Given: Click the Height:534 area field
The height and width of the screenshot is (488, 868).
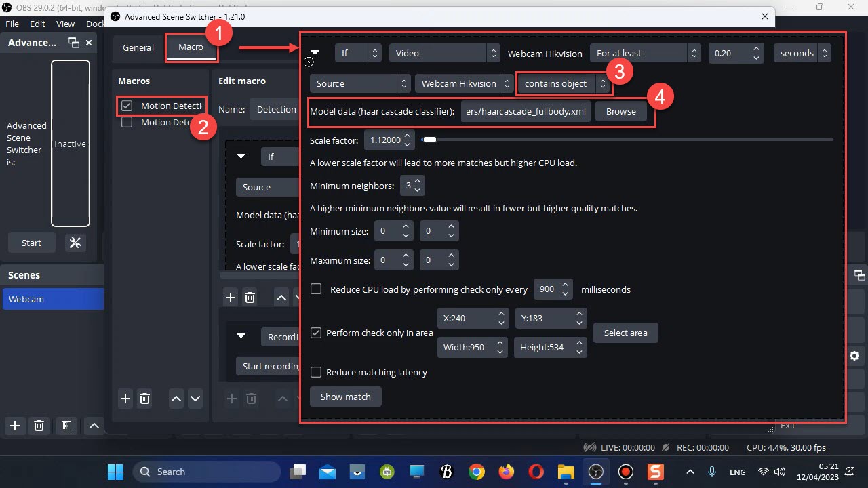Looking at the screenshot, I should [550, 347].
